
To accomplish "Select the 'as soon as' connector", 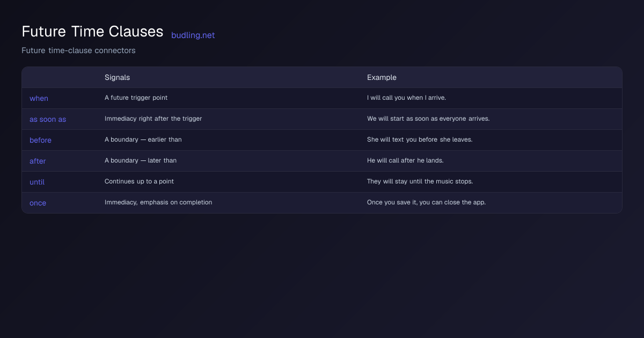I will point(48,119).
